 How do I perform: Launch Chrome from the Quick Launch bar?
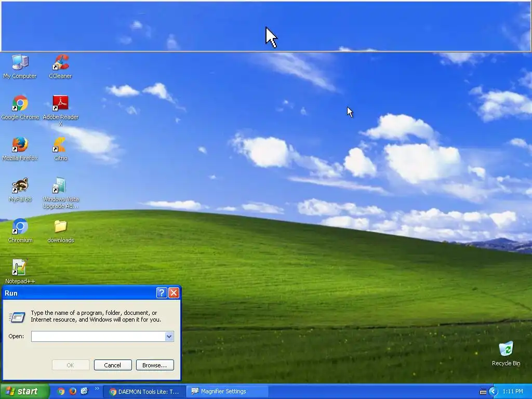click(x=61, y=391)
